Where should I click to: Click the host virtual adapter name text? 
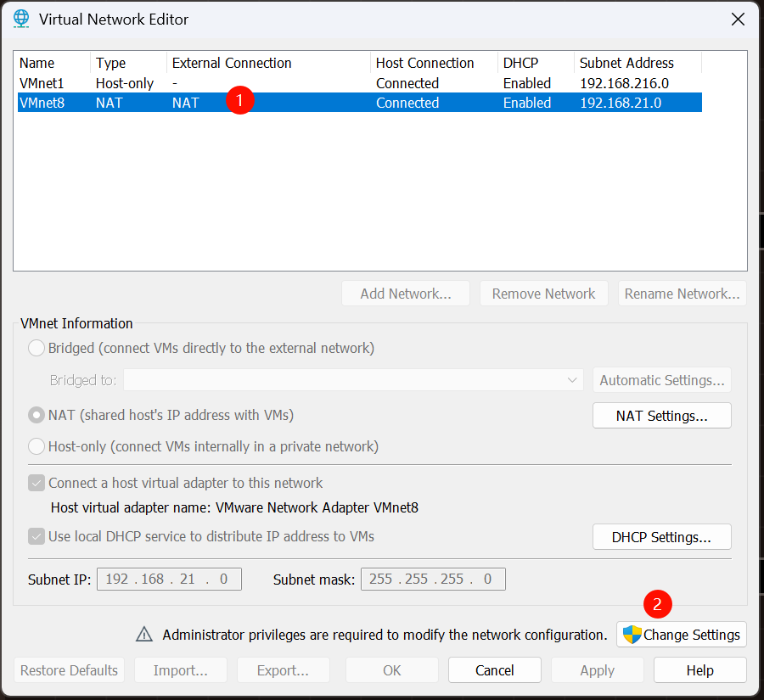tap(234, 507)
